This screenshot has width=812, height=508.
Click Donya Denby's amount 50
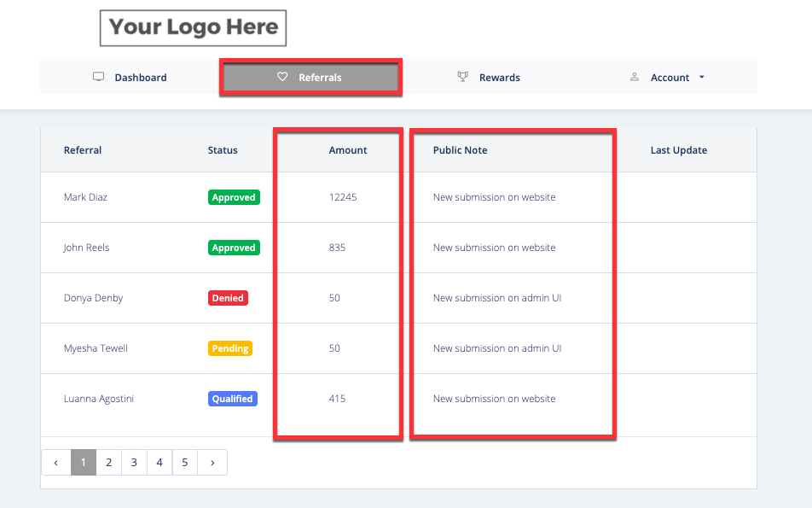click(x=334, y=298)
